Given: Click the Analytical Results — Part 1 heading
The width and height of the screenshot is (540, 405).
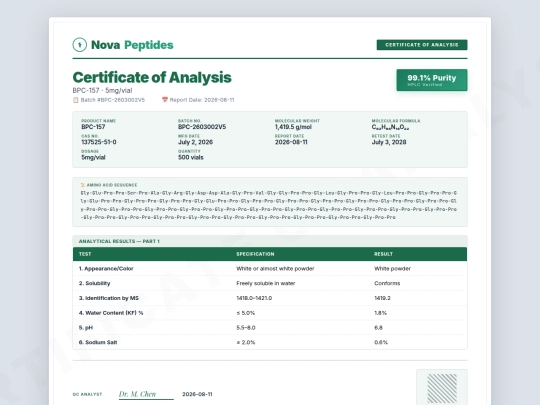Looking at the screenshot, I should tap(119, 241).
